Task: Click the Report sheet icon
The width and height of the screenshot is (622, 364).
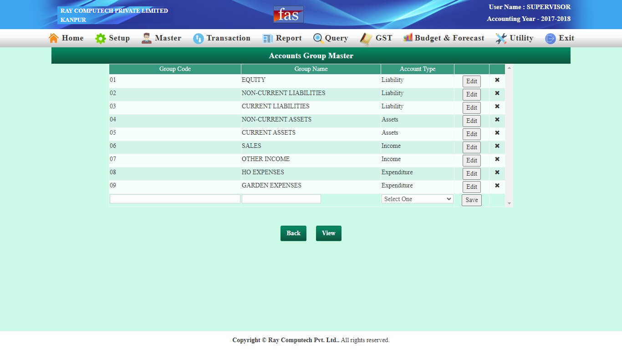Action: coord(268,39)
